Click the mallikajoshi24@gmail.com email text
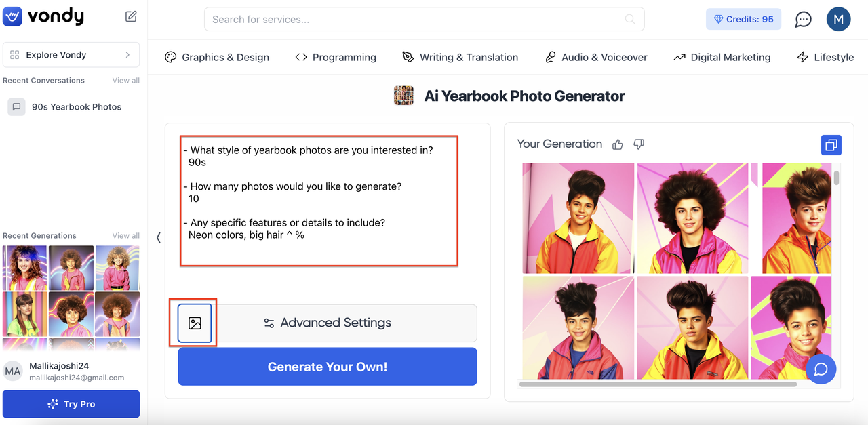This screenshot has height=425, width=868. point(77,378)
